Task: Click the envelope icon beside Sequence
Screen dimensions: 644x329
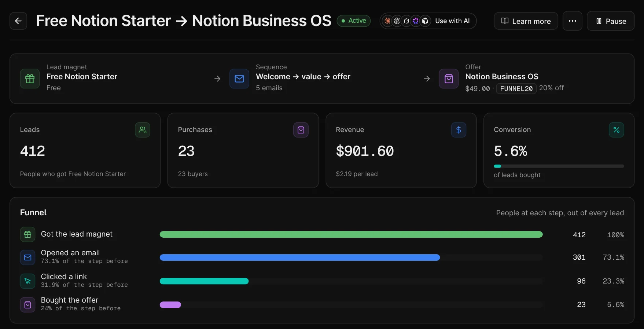Action: 239,78
